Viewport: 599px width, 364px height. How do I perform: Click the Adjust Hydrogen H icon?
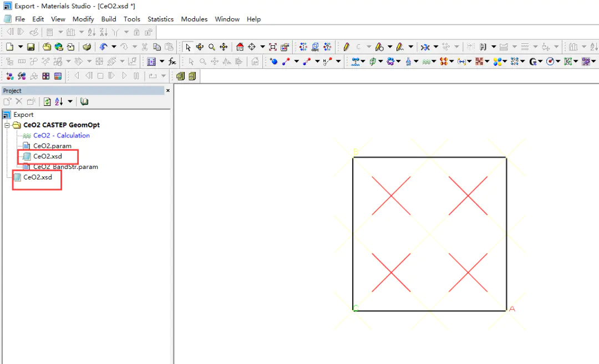point(483,47)
